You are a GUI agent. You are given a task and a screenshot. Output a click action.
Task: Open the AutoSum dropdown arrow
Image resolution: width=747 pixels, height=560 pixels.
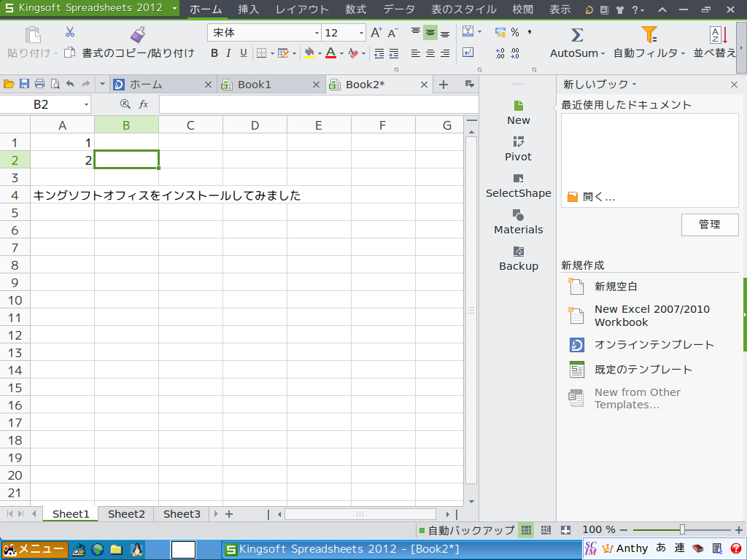point(603,54)
